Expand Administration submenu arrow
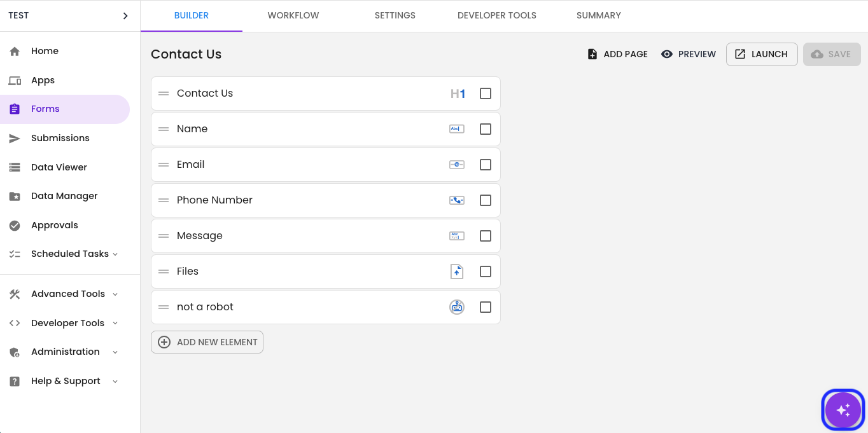 coord(115,352)
